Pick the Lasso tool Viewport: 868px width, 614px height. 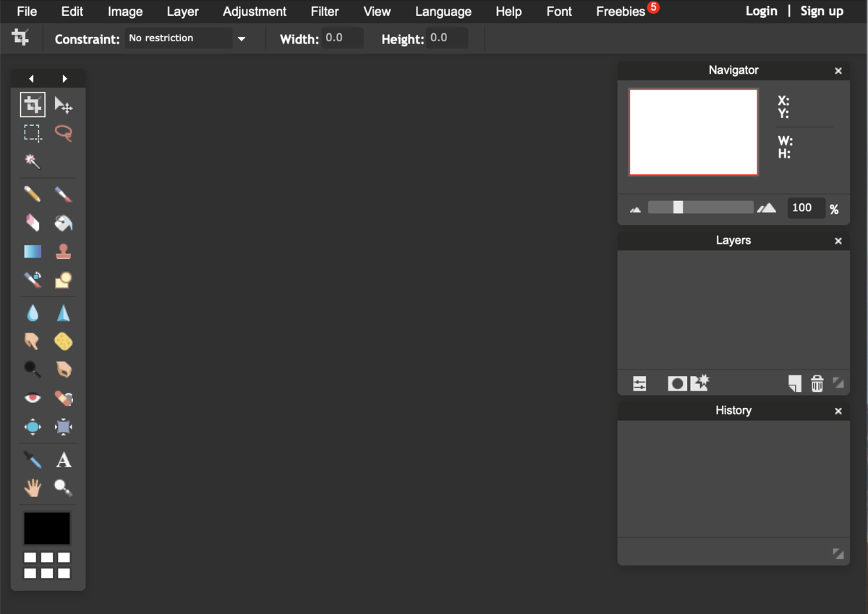click(x=64, y=133)
